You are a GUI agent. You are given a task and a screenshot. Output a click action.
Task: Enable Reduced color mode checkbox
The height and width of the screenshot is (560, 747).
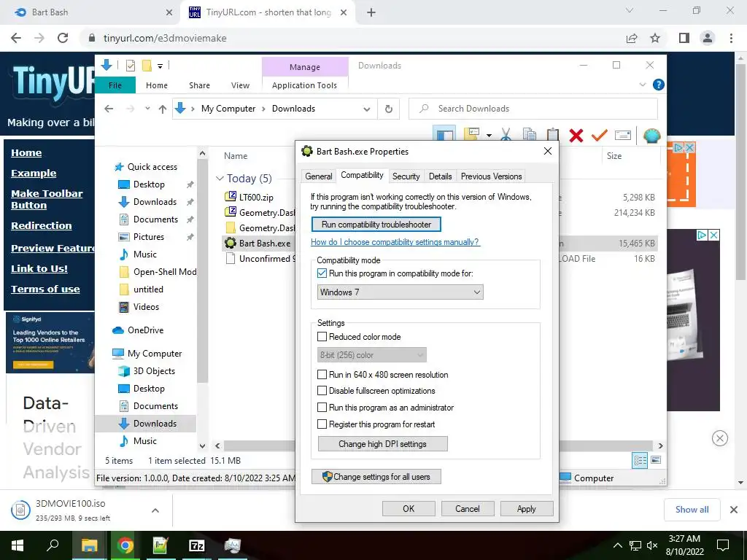click(322, 337)
